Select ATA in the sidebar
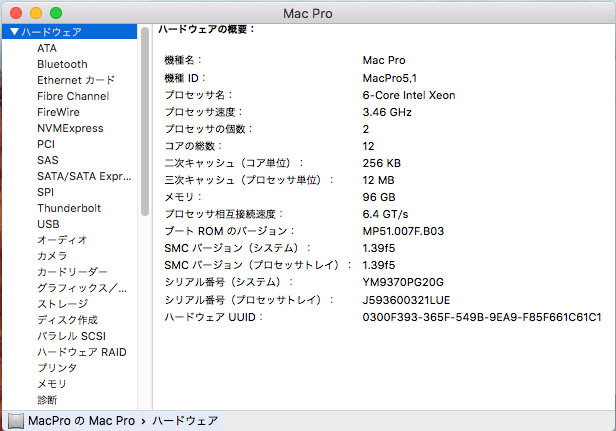Screen dimensions: 616x431 (x=47, y=48)
